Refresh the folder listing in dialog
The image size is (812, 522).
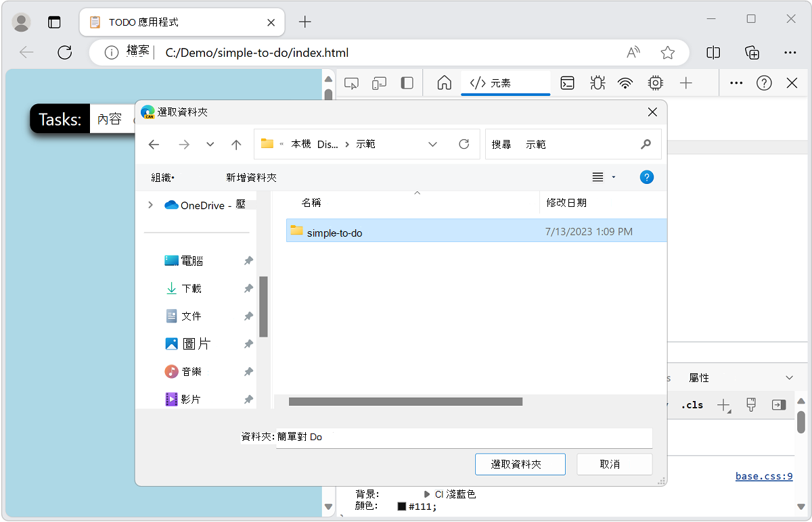[464, 144]
